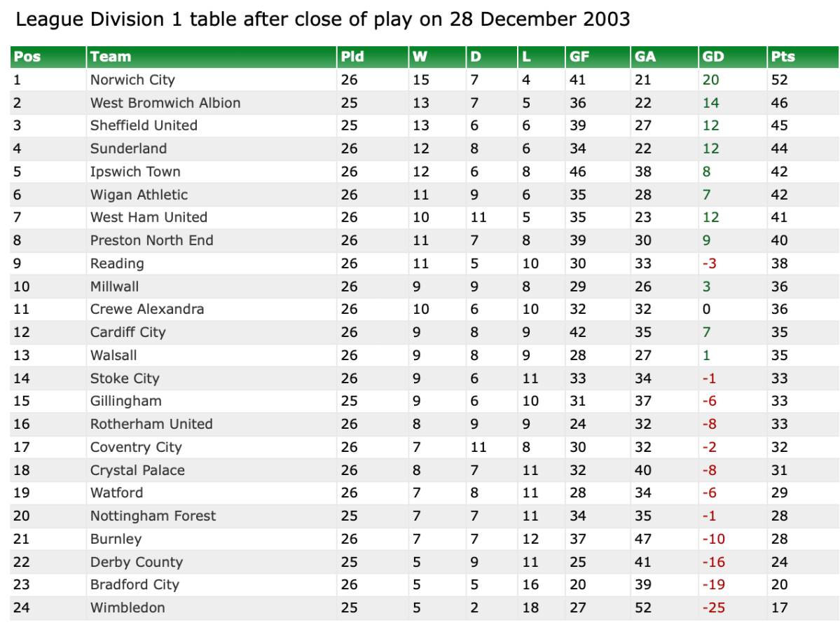Image resolution: width=840 pixels, height=625 pixels.
Task: Select Wimbledon's -25 goal difference cell
Action: (x=713, y=607)
